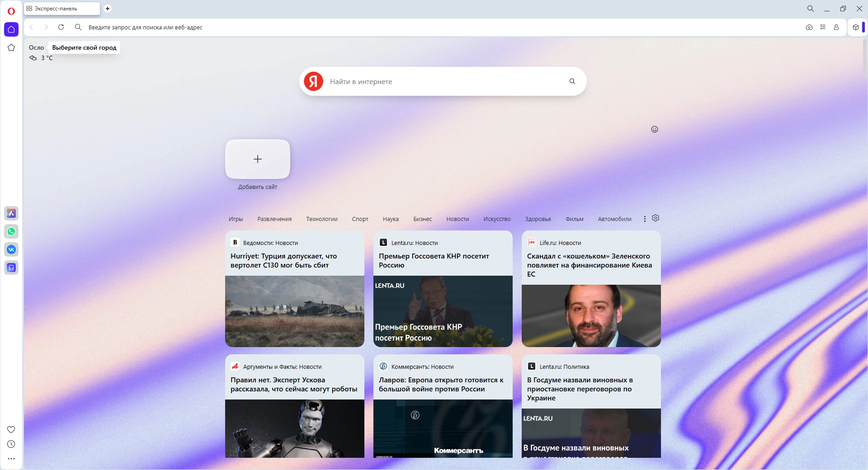Click the Аргументы и Факты: Новости source label
868x470 pixels.
[282, 367]
